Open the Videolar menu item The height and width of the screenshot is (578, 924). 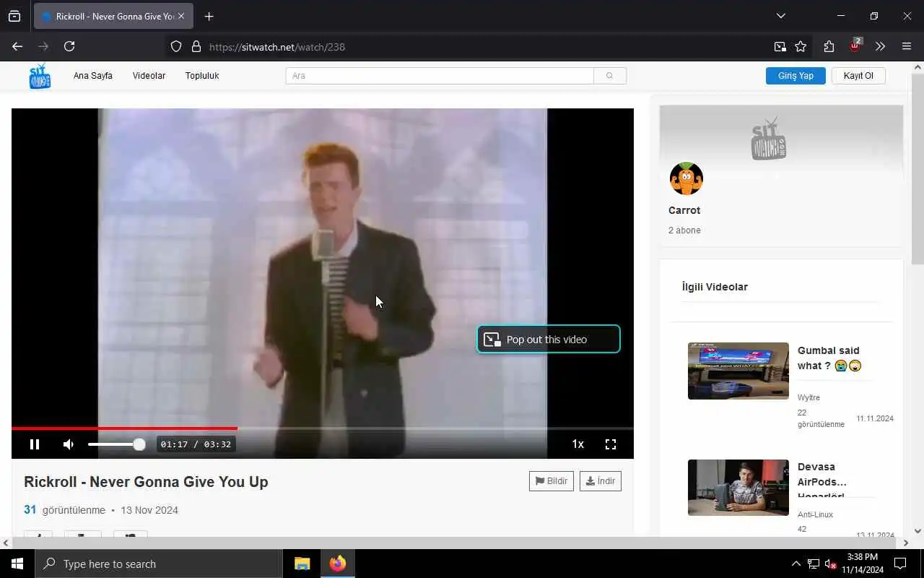tap(149, 76)
